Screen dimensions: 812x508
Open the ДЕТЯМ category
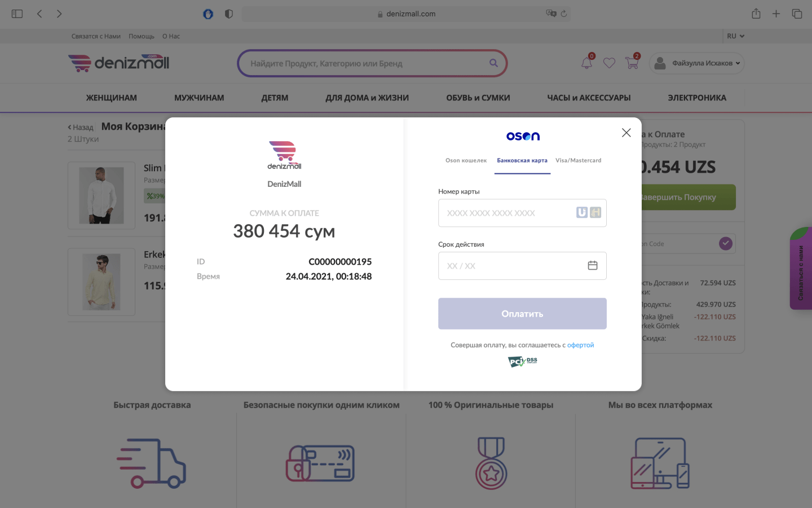[275, 98]
